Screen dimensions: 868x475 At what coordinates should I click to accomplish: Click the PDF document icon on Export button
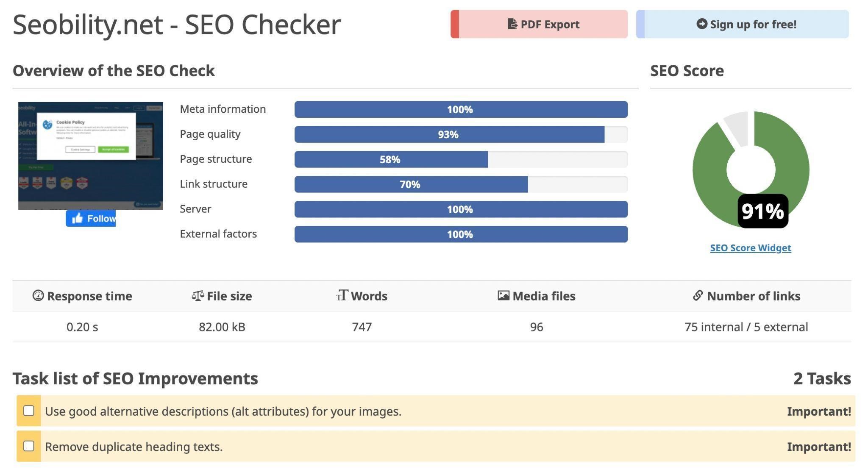click(x=512, y=24)
